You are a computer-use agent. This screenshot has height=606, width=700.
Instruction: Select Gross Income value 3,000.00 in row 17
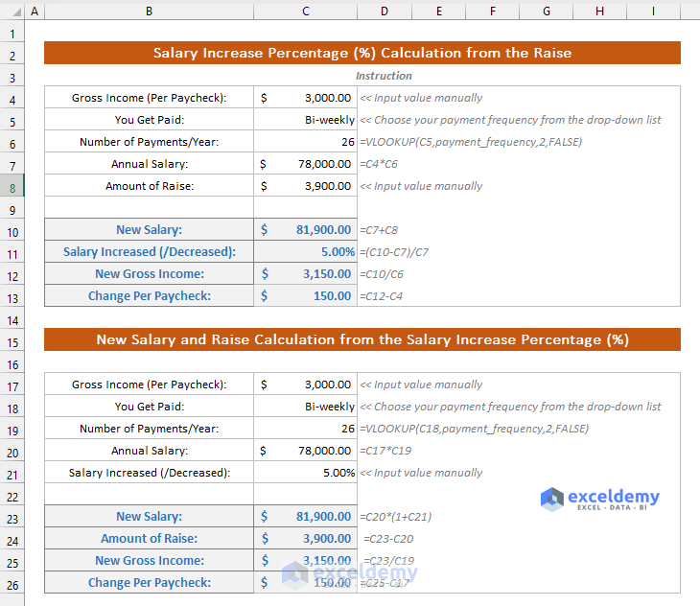click(305, 385)
